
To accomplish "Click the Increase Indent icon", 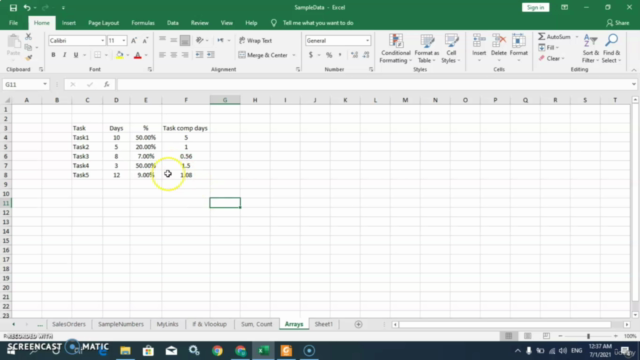I will pyautogui.click(x=211, y=55).
